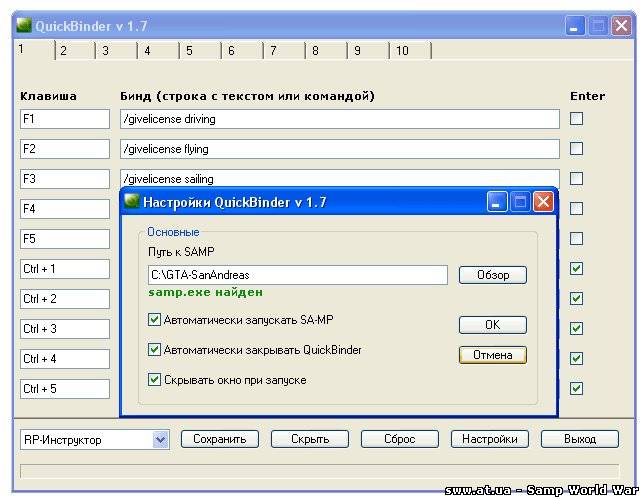Click the /givelicense driving bind field
Image resolution: width=644 pixels, height=500 pixels.
pos(340,119)
